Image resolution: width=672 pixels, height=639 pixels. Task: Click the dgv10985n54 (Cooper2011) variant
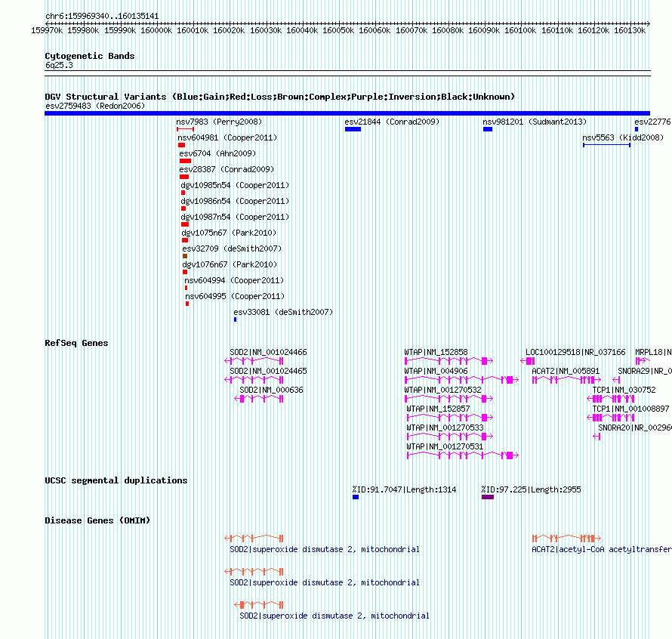click(x=183, y=193)
